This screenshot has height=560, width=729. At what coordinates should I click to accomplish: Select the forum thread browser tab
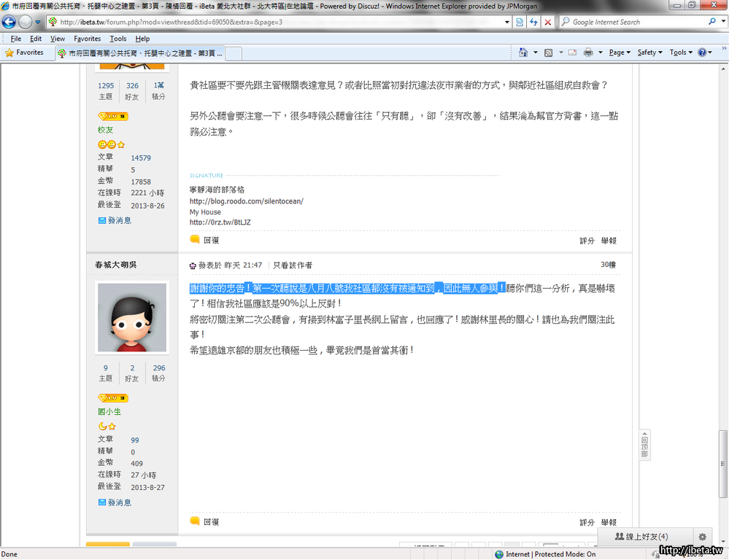point(139,53)
